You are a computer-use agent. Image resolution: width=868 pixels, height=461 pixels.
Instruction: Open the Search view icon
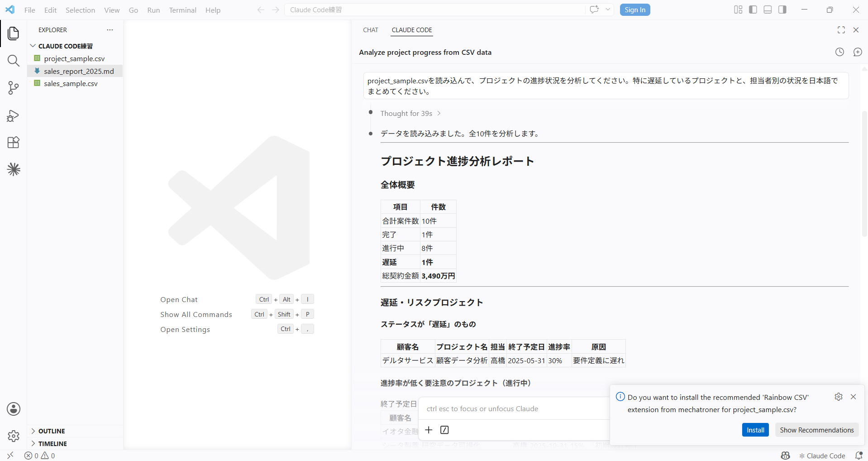tap(14, 61)
